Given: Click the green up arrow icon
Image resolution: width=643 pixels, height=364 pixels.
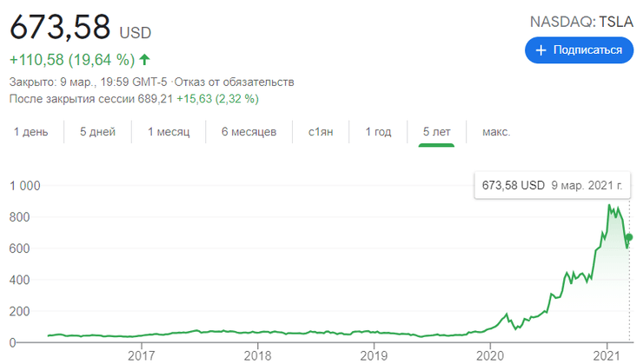Looking at the screenshot, I should click(x=144, y=60).
